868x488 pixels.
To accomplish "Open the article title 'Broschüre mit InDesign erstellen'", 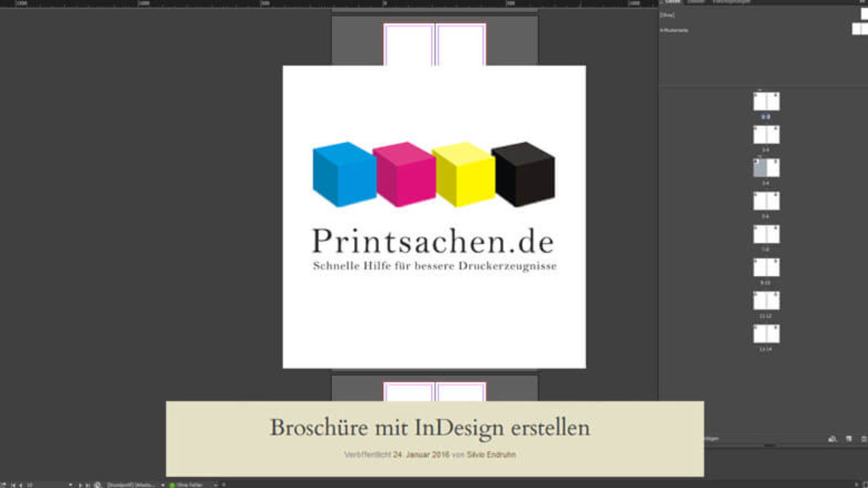I will (x=430, y=428).
